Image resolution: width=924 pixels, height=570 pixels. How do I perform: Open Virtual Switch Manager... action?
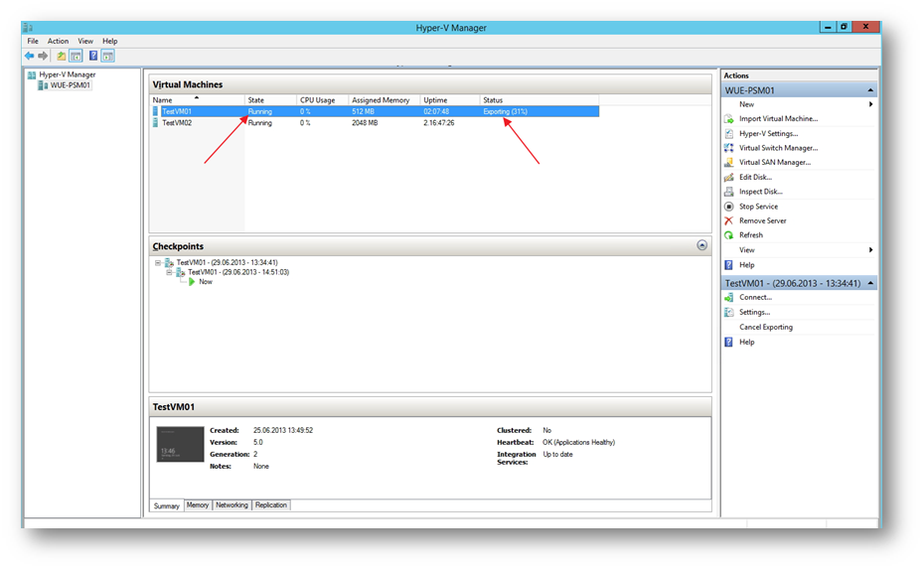779,148
